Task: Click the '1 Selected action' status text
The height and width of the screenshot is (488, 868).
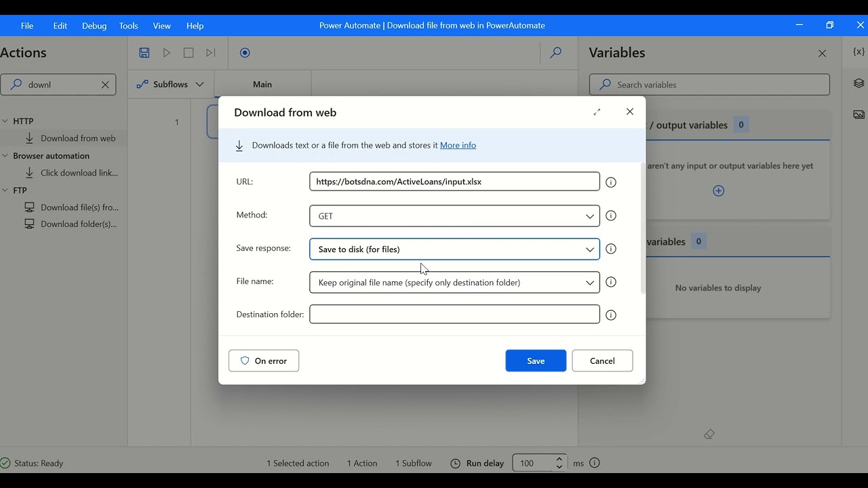Action: pyautogui.click(x=298, y=464)
